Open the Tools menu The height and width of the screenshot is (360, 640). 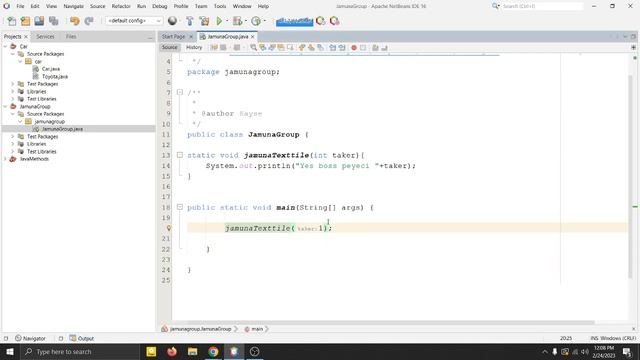click(x=220, y=6)
